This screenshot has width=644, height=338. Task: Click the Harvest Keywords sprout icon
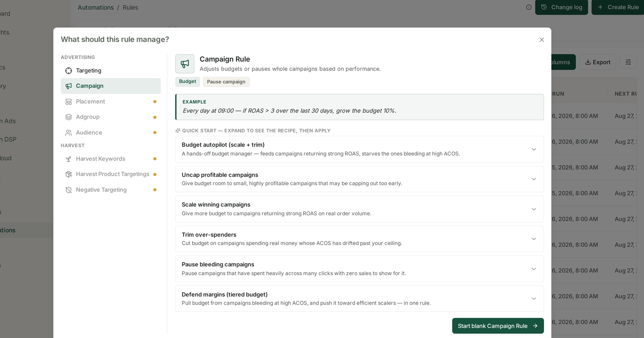pos(68,159)
